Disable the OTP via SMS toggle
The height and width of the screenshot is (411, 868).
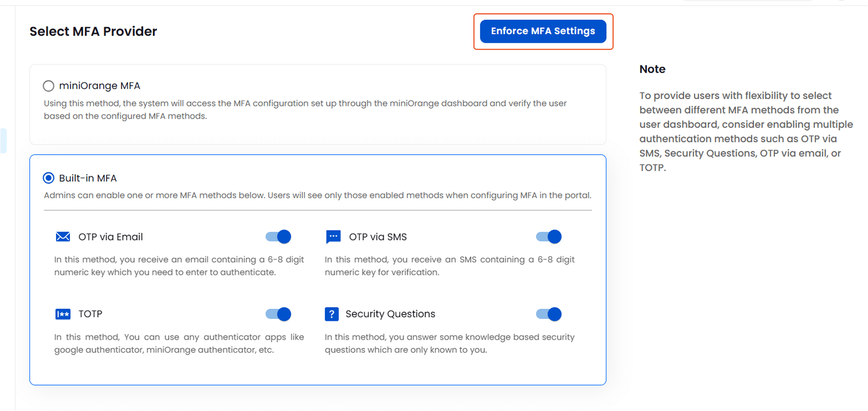(548, 237)
